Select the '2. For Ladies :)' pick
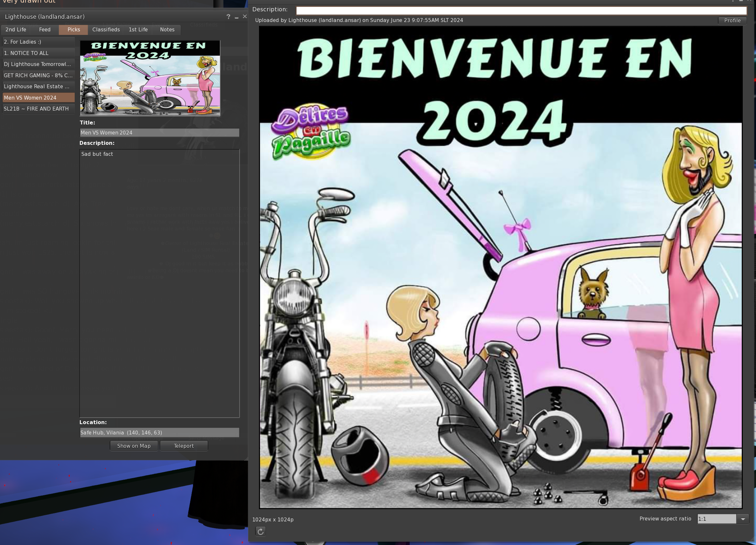Image resolution: width=756 pixels, height=545 pixels. tap(38, 42)
